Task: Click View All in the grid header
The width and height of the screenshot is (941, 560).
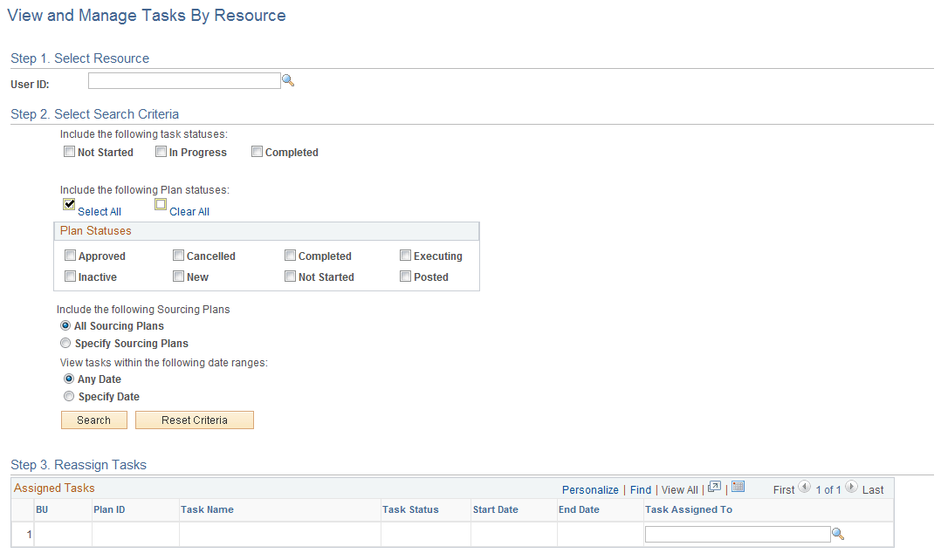Action: pos(679,489)
